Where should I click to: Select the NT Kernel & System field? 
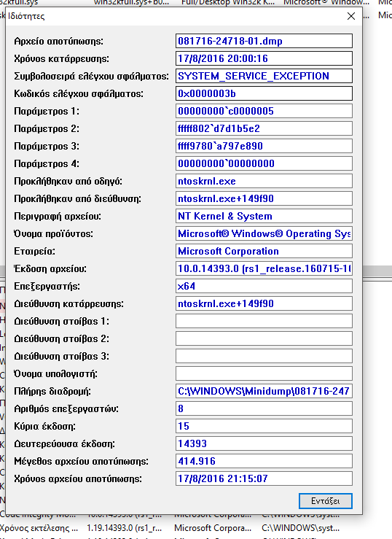264,216
